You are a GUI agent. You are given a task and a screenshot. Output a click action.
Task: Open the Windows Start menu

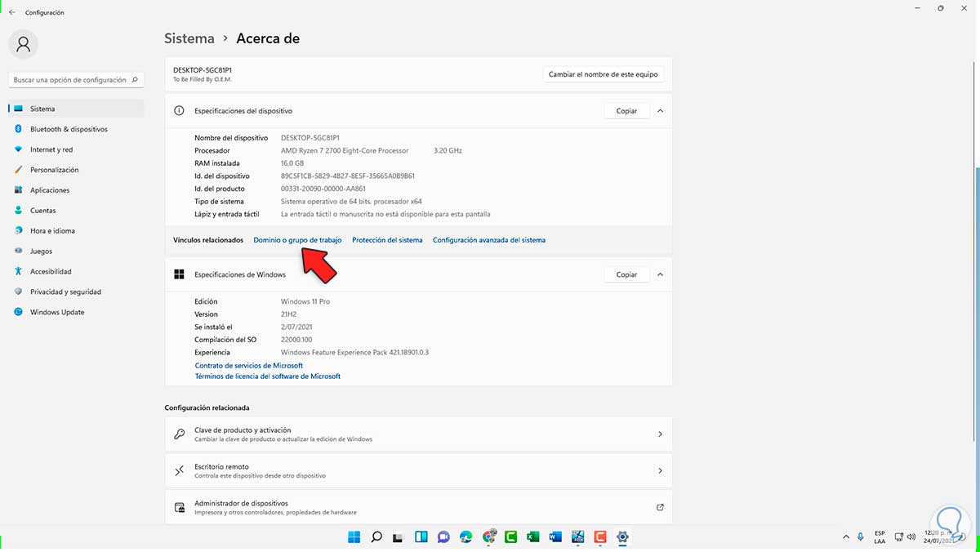(354, 536)
